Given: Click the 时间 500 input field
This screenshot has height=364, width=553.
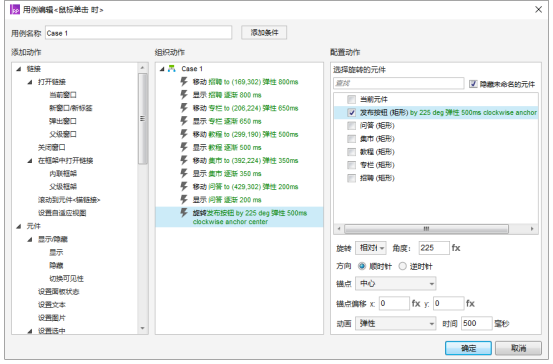Looking at the screenshot, I should tap(476, 323).
